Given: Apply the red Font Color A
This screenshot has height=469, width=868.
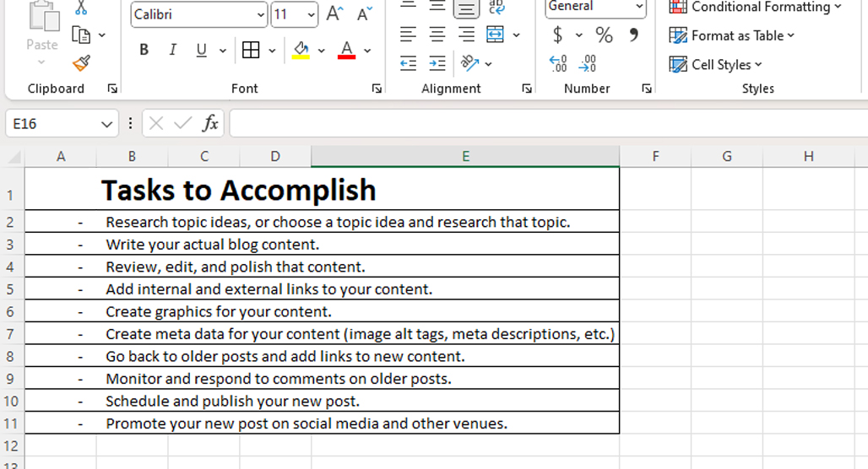Looking at the screenshot, I should click(346, 50).
